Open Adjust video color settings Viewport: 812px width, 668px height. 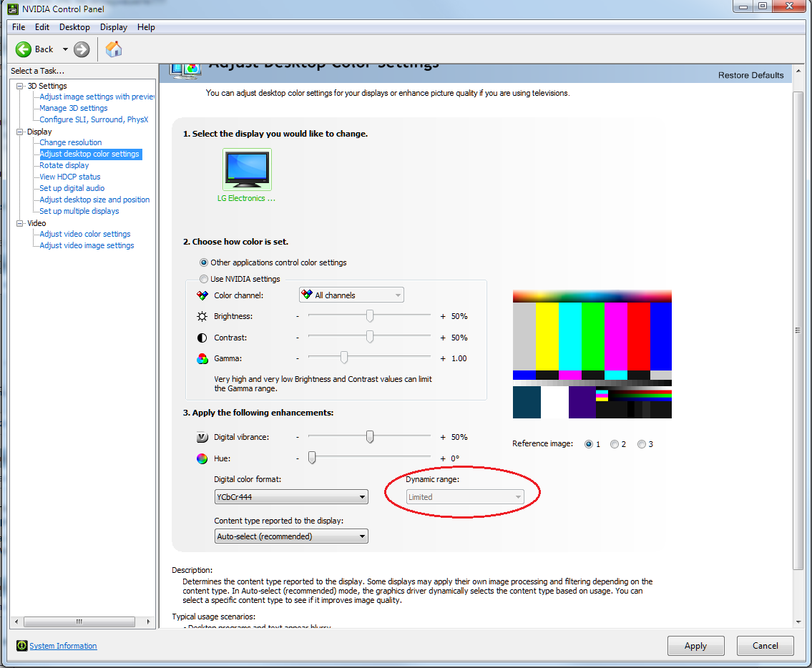(x=85, y=234)
